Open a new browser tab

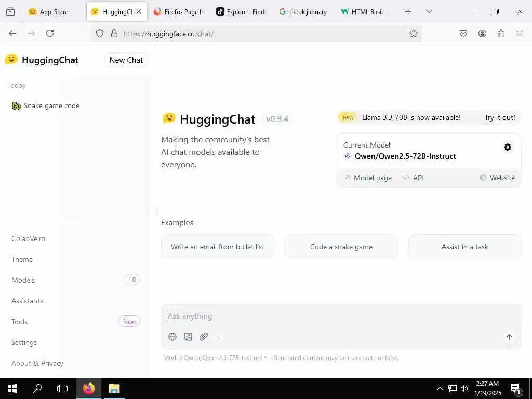(408, 12)
